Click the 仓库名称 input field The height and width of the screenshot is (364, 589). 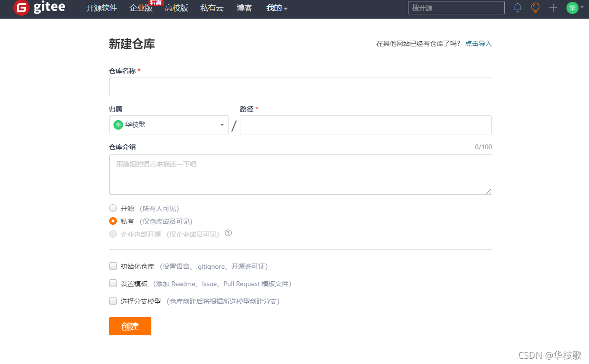[x=300, y=87]
